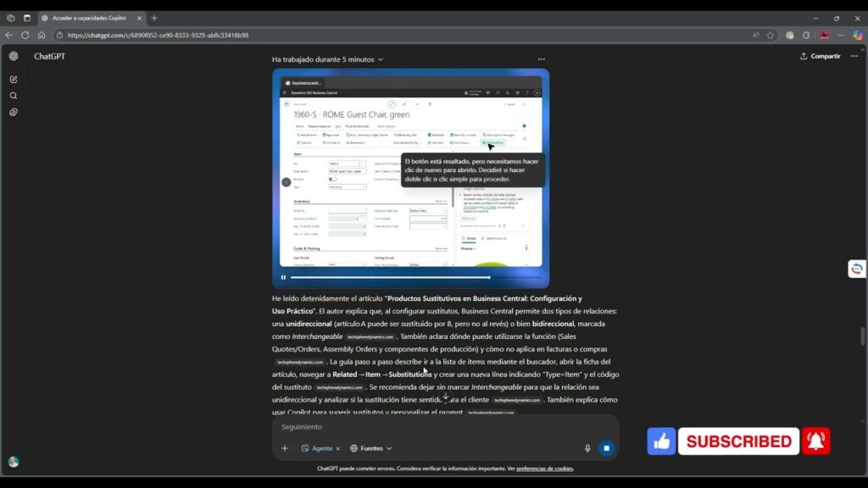Open the library icon in sidebar
868x488 pixels.
point(14,113)
